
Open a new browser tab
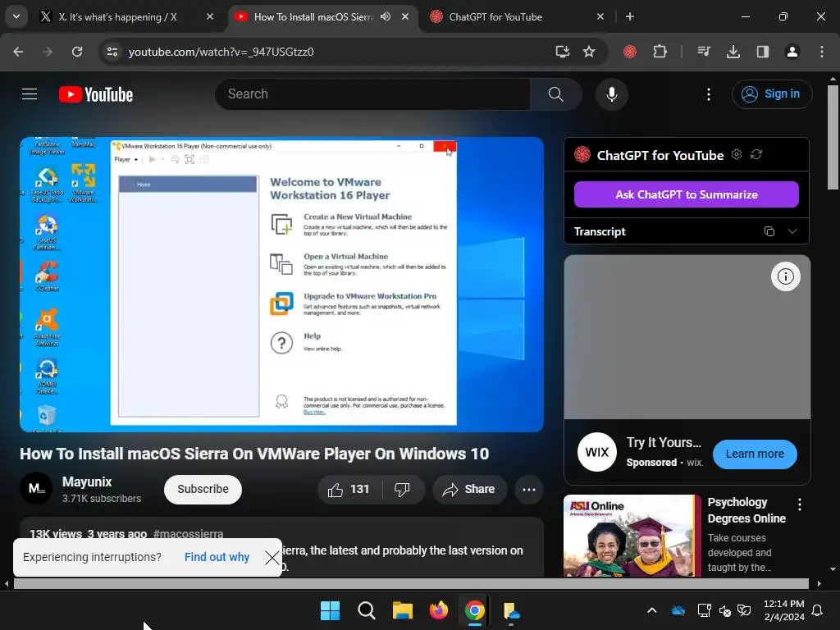(x=630, y=16)
